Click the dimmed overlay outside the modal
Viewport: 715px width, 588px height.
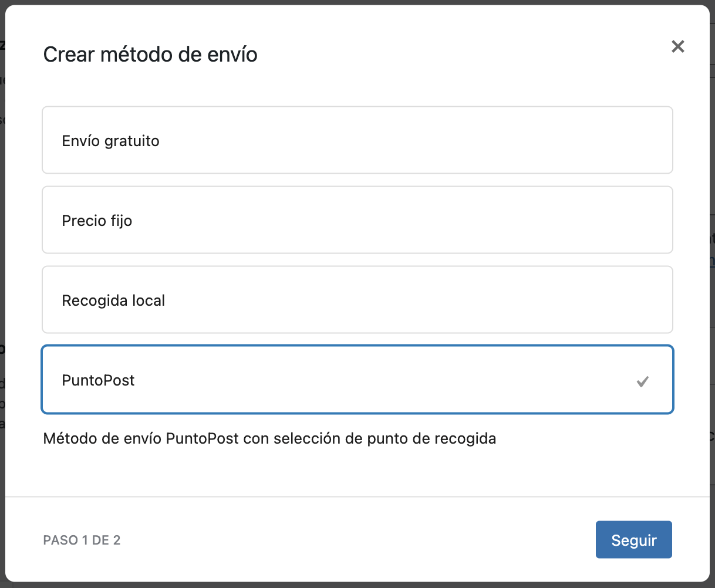coord(3,293)
